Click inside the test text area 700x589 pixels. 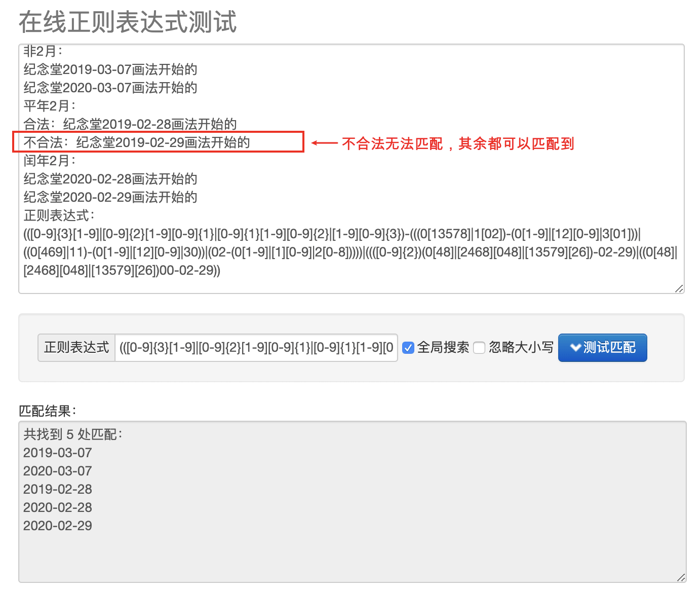click(352, 169)
